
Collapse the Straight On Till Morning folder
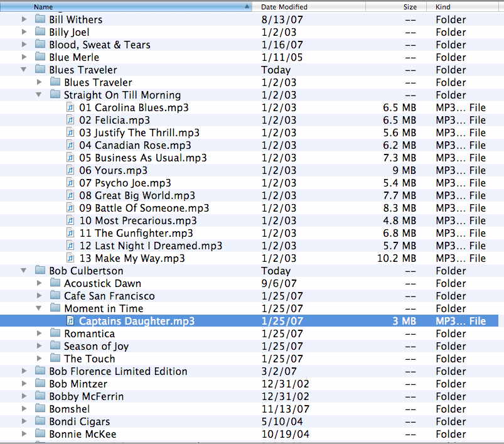tap(39, 95)
